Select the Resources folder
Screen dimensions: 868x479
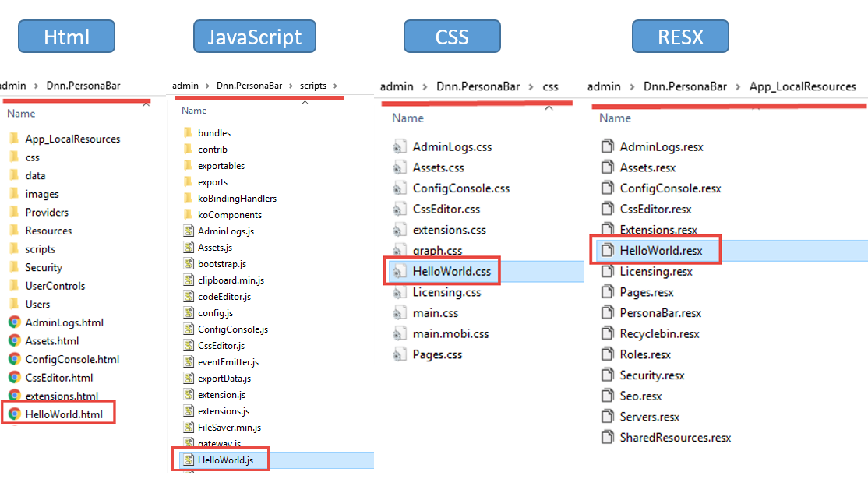[48, 231]
